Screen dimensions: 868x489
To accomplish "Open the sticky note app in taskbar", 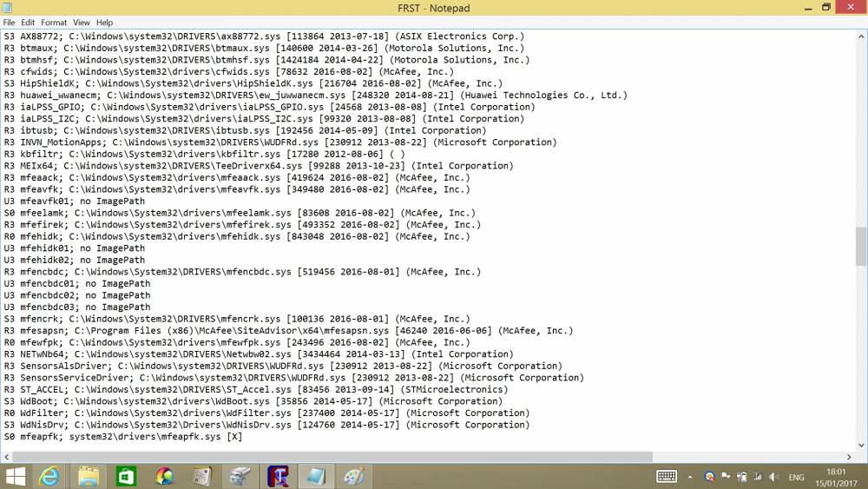I will (x=202, y=476).
